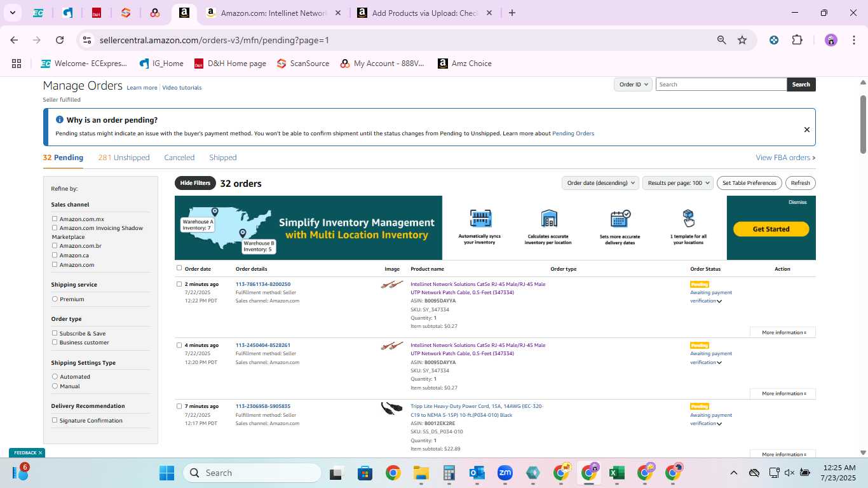Select order 113-2450404-8528261 checkbox
This screenshot has height=488, width=868.
point(179,345)
